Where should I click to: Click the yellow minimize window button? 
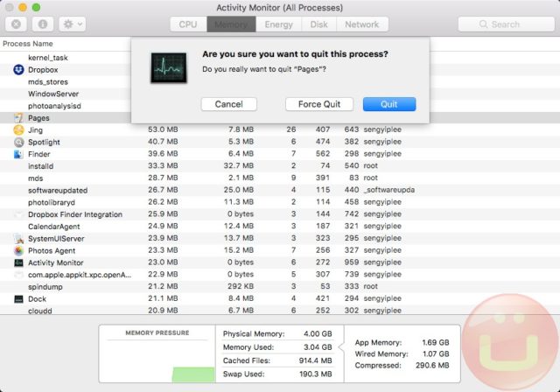[23, 7]
